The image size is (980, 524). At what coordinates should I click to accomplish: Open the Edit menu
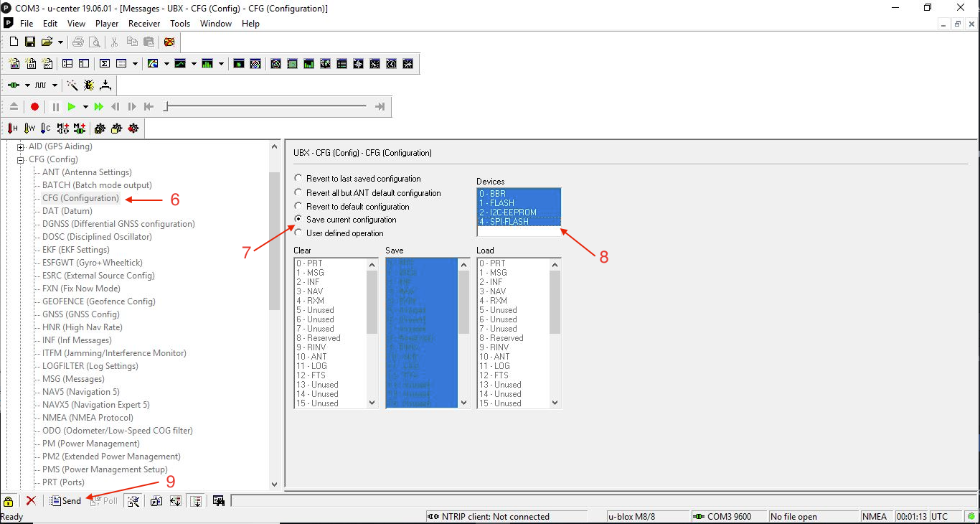click(x=50, y=23)
